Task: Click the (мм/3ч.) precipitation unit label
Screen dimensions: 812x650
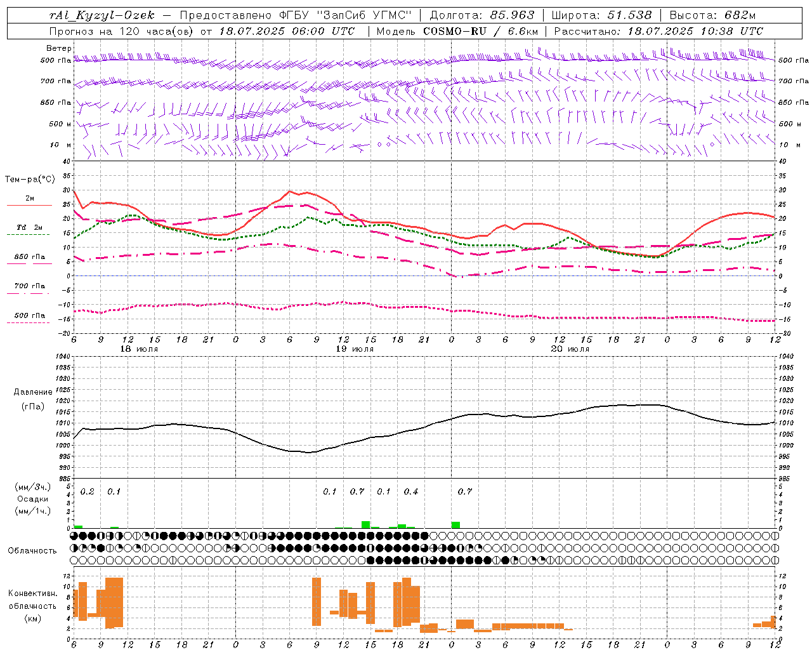Action: pyautogui.click(x=33, y=487)
